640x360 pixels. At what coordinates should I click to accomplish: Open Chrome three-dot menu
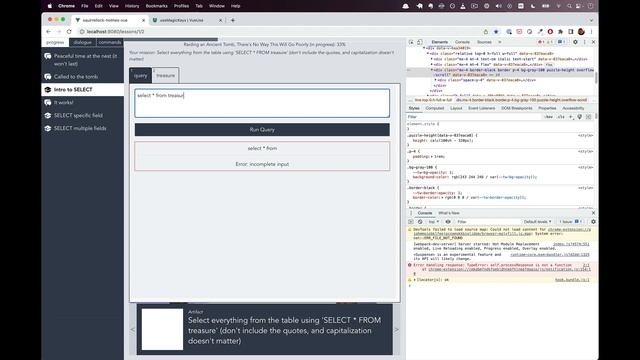click(591, 31)
